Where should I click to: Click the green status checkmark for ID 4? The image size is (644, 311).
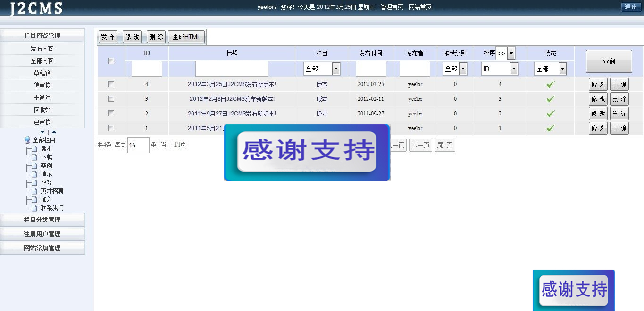551,84
